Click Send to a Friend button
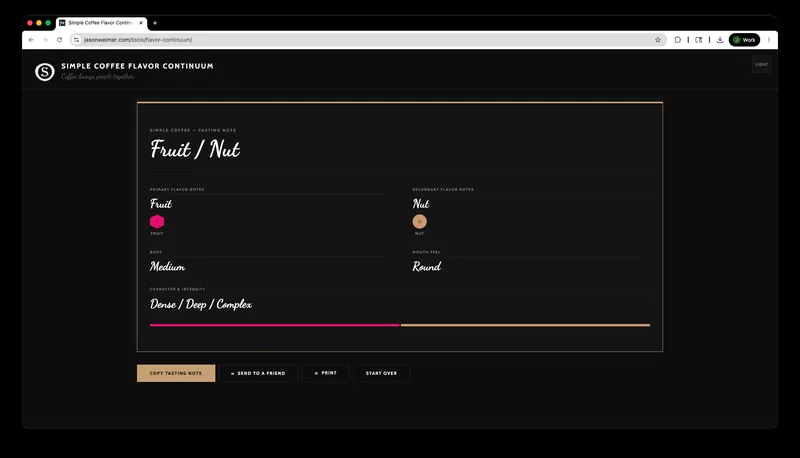 [x=258, y=373]
